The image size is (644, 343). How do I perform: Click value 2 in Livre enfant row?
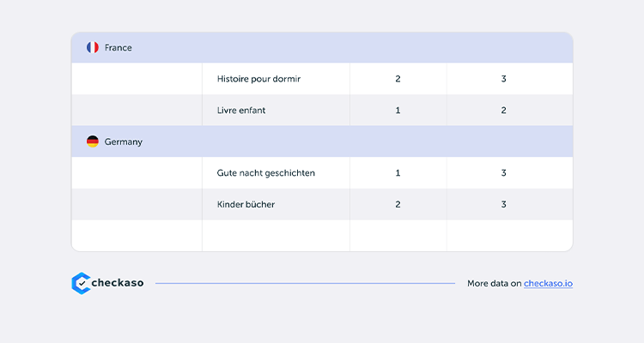tap(503, 111)
